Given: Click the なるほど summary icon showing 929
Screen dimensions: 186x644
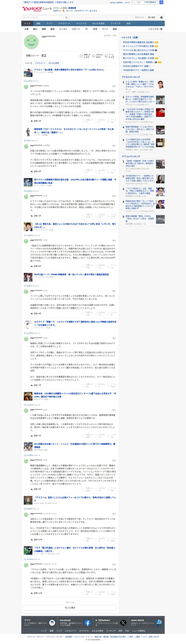Looking at the screenshot, I should pyautogui.click(x=94, y=56).
